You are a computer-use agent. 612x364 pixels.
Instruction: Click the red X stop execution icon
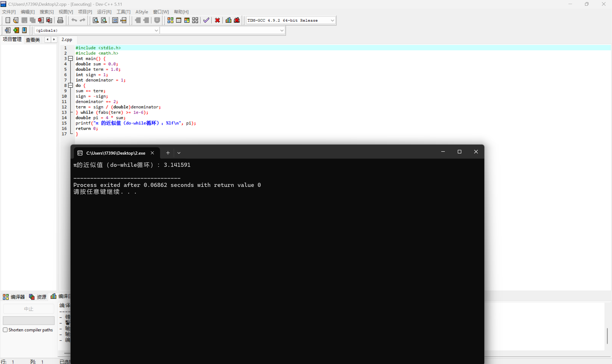217,20
